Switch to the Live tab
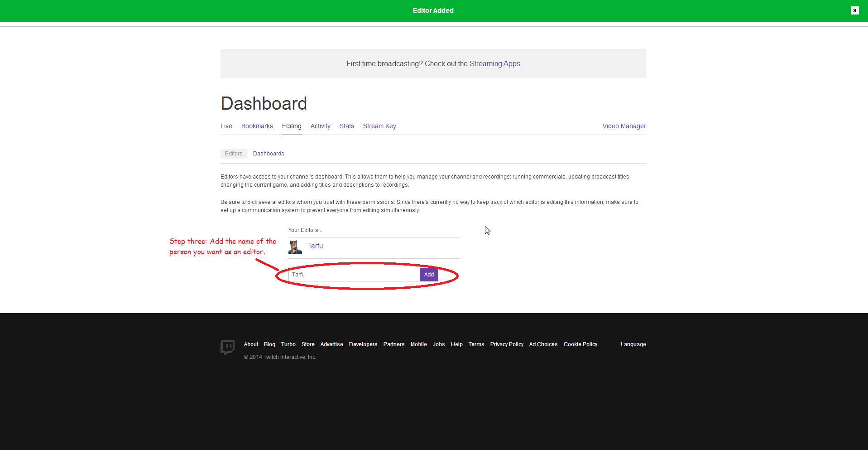Viewport: 868px width, 450px height. [226, 126]
